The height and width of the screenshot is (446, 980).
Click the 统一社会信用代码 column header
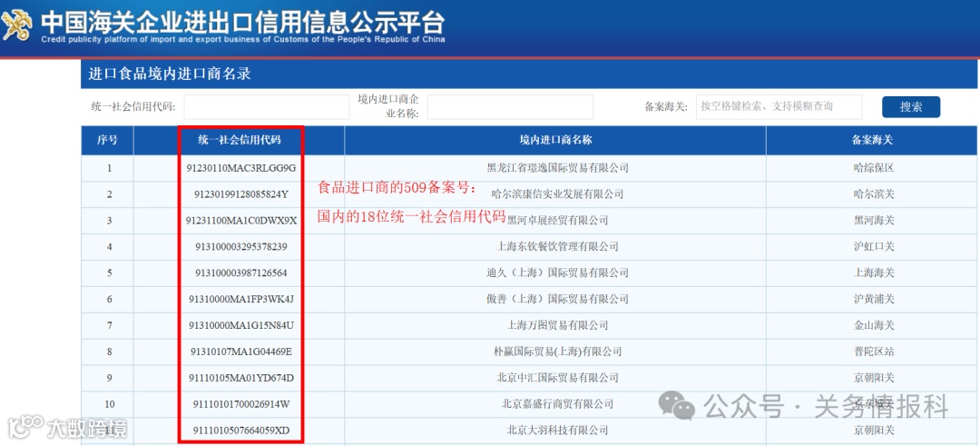pos(240,140)
